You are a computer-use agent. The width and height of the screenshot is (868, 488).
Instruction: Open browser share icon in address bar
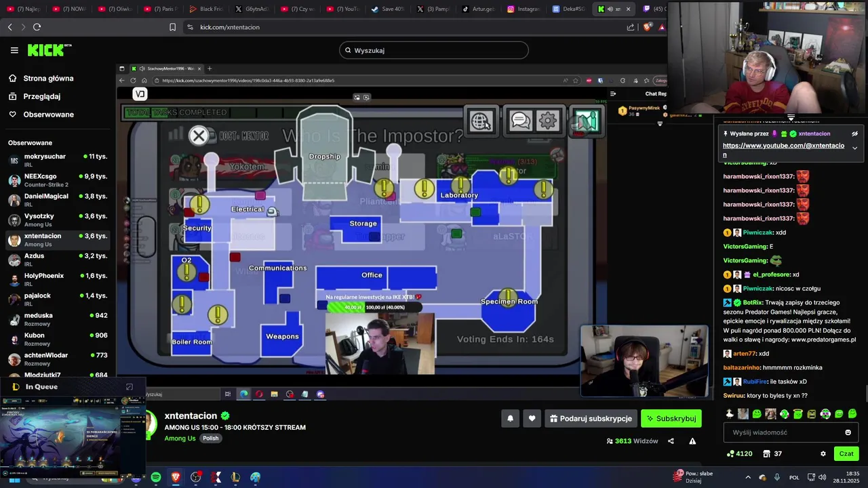631,27
